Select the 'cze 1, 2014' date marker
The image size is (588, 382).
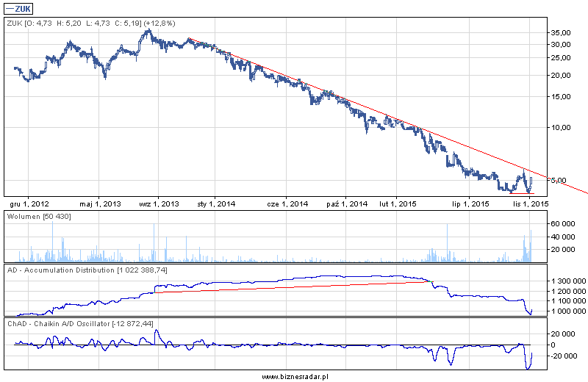pos(284,203)
